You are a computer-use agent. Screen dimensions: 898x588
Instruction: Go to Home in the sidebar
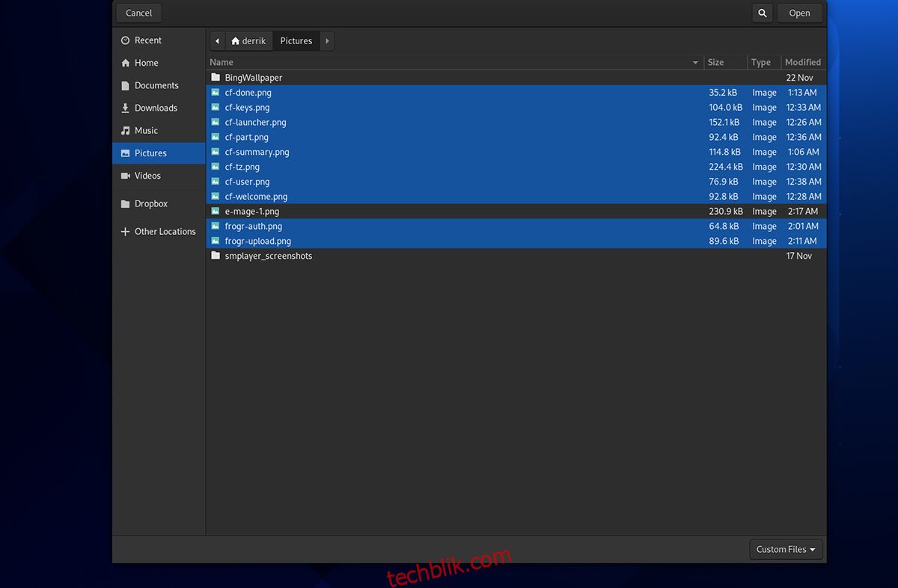(159, 63)
